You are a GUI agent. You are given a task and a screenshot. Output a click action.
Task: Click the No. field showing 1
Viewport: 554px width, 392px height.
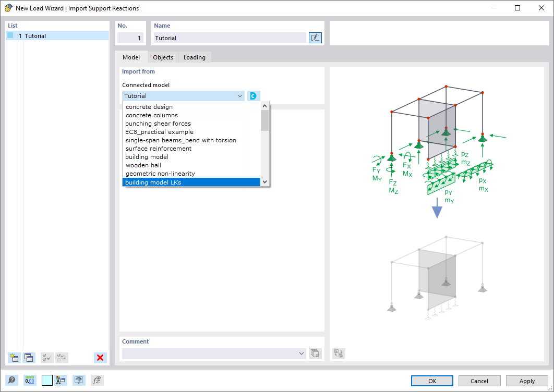point(130,38)
